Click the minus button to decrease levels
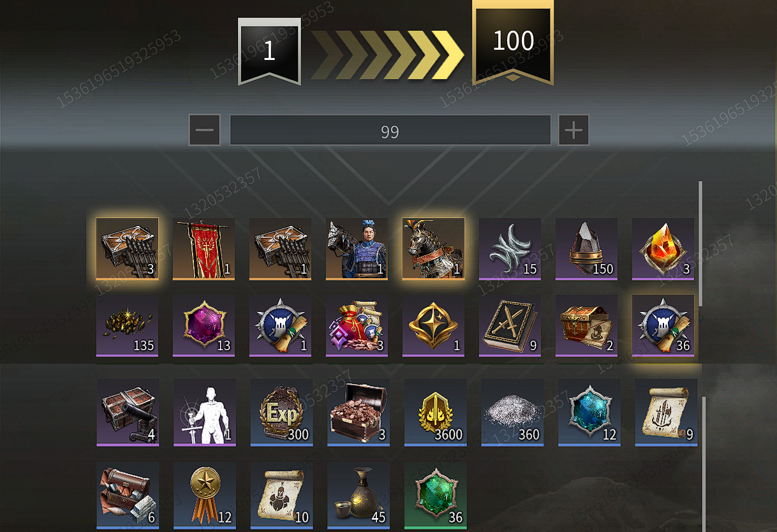This screenshot has width=777, height=532. point(205,130)
